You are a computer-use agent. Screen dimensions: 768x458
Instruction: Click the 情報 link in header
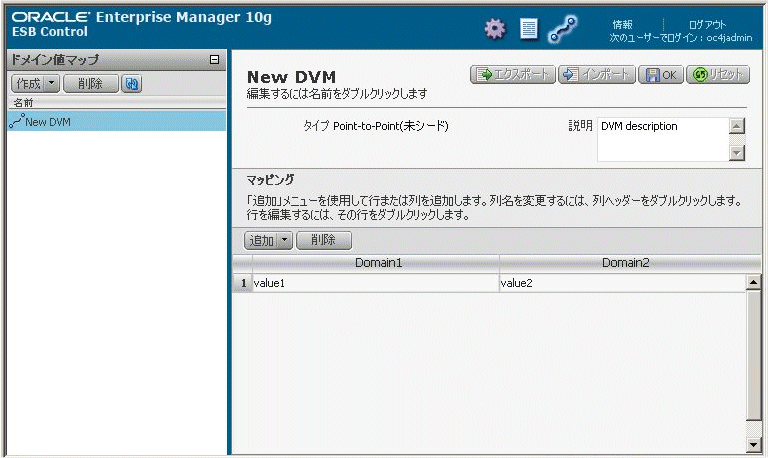[x=622, y=24]
